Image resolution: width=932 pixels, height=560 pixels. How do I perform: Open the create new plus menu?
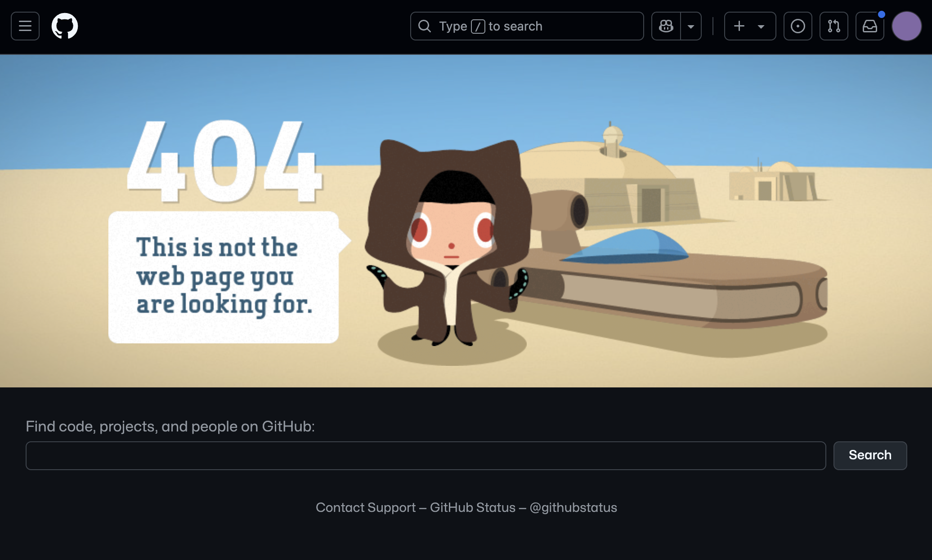[x=750, y=26]
